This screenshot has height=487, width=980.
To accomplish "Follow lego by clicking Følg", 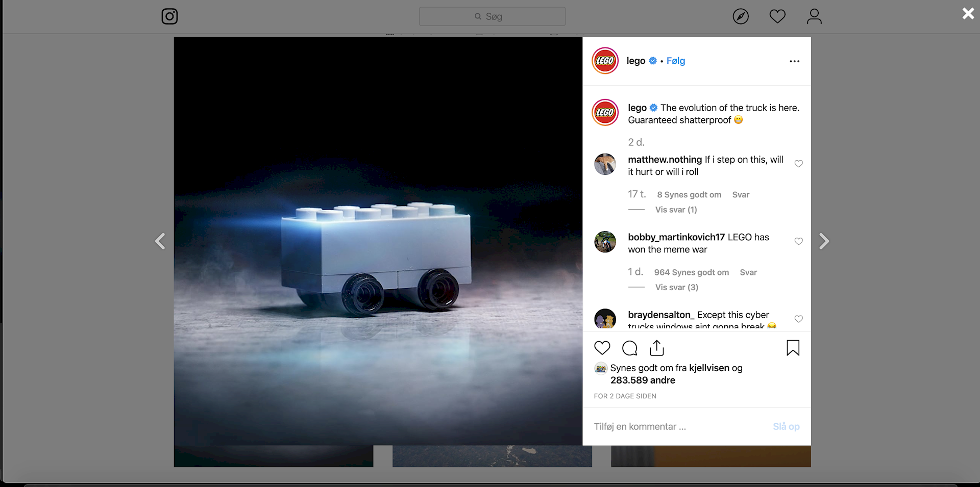I will tap(675, 61).
